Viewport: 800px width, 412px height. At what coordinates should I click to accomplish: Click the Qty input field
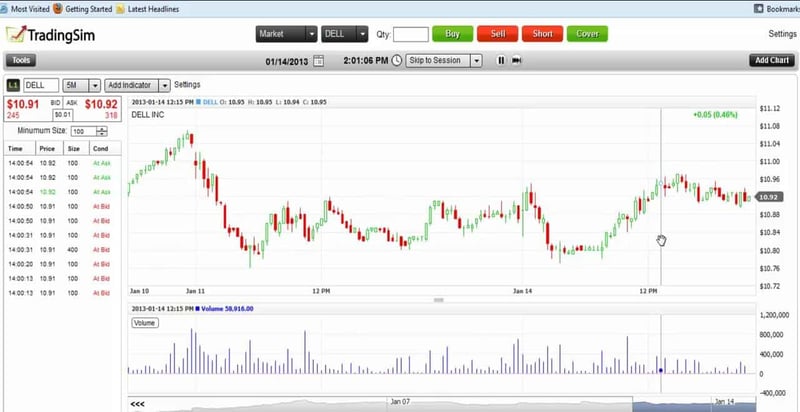[411, 35]
